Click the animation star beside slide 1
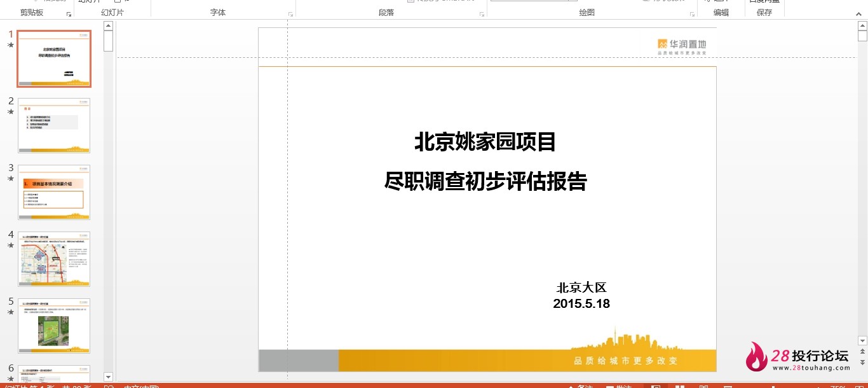The width and height of the screenshot is (868, 388). (10, 45)
